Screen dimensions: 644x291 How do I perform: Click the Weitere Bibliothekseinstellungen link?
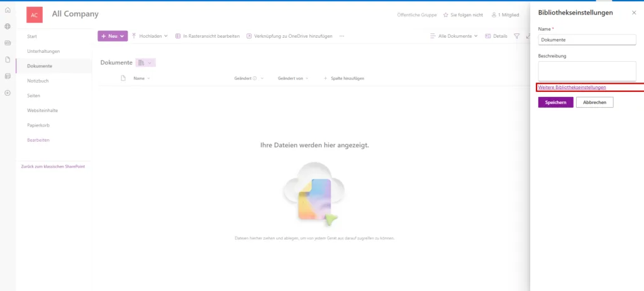pos(572,87)
